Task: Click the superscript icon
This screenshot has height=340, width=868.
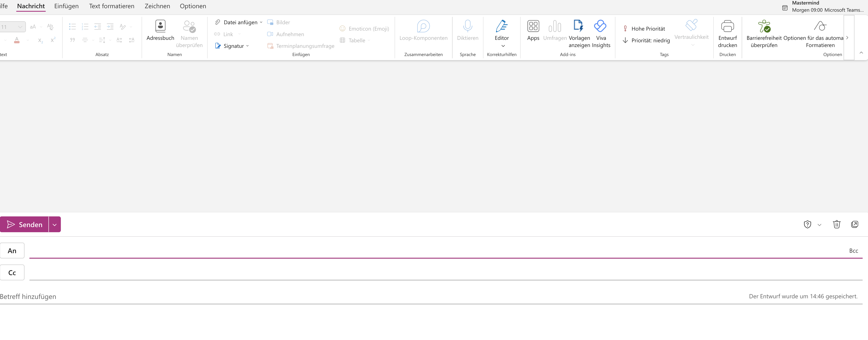Action: click(x=53, y=40)
